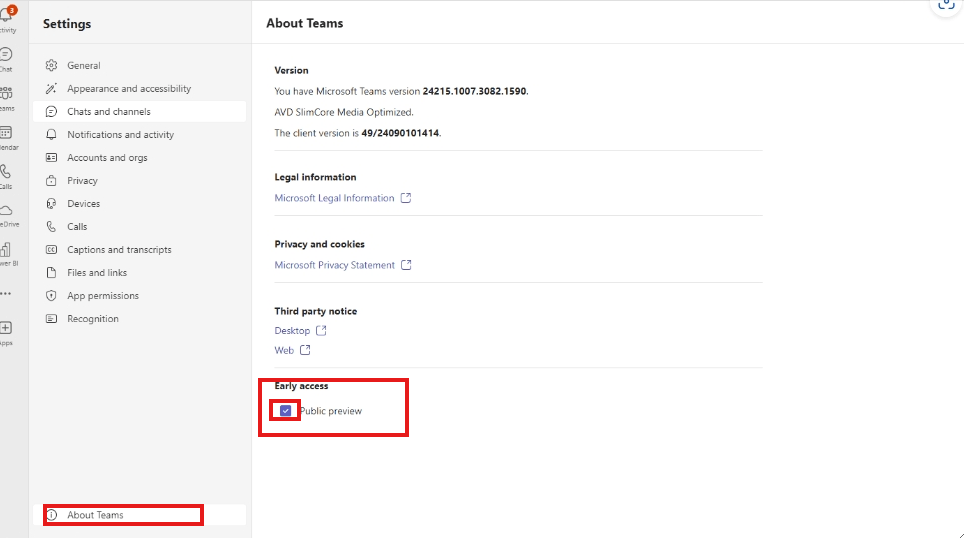The image size is (964, 538).
Task: Open the Web third party notice link
Action: 284,350
